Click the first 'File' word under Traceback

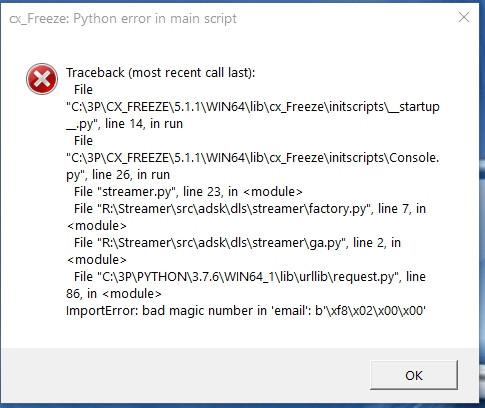pyautogui.click(x=83, y=90)
